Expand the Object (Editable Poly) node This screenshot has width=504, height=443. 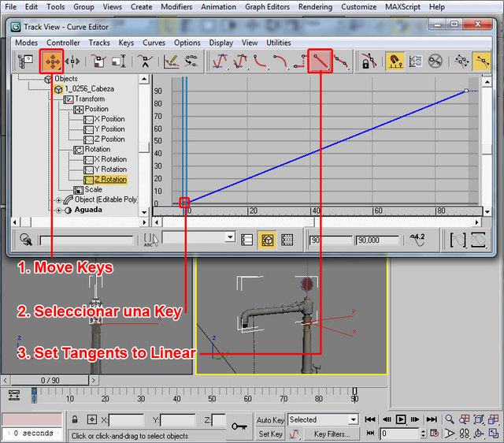click(x=58, y=200)
